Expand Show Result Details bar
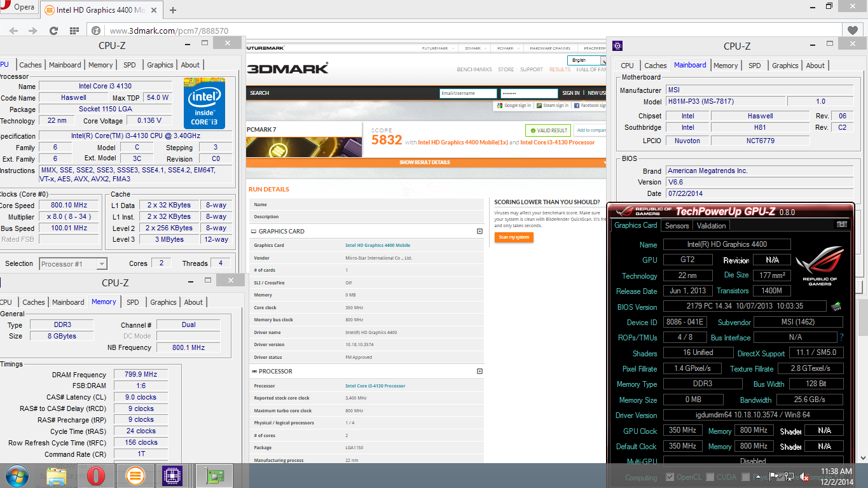 (x=425, y=162)
